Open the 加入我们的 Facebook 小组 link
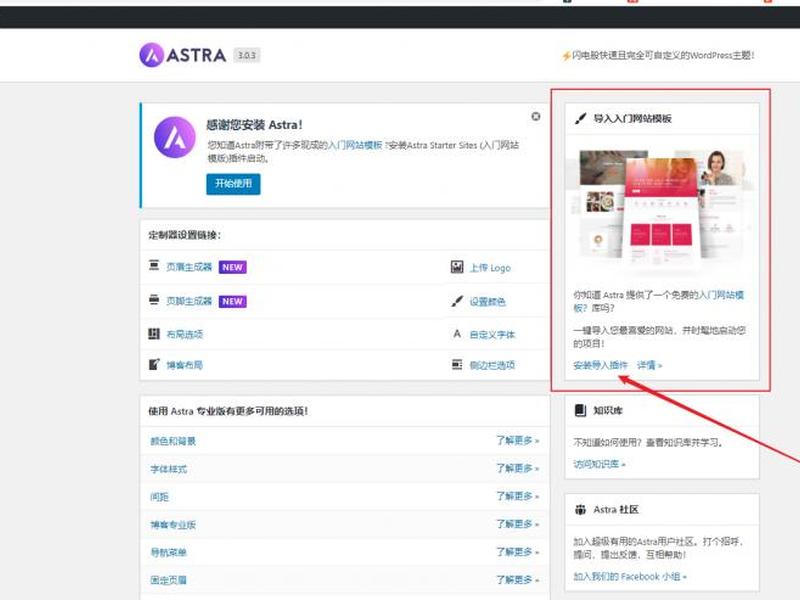 point(630,577)
